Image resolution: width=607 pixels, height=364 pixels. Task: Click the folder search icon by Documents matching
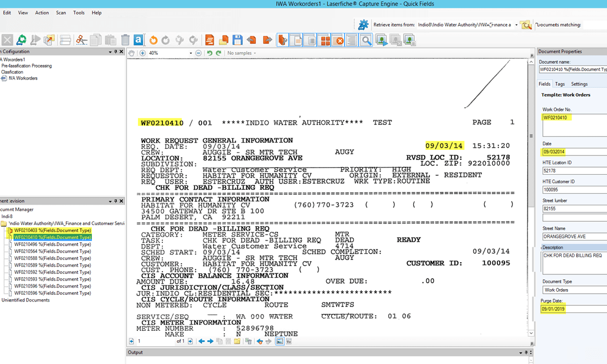click(x=526, y=25)
